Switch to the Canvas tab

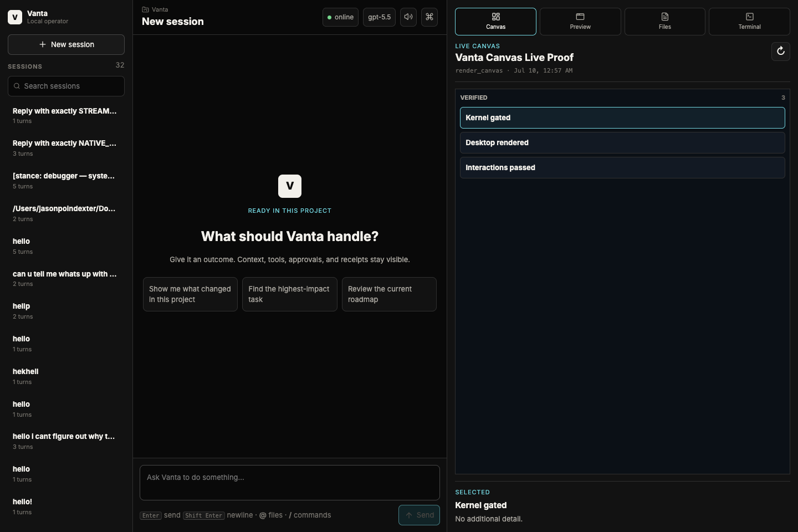495,22
